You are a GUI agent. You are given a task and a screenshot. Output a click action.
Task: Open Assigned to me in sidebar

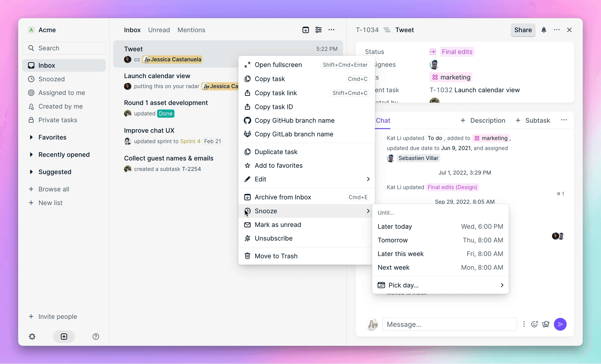point(64,93)
